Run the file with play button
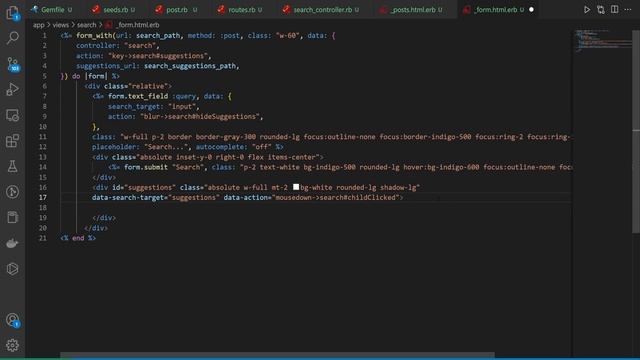This screenshot has height=360, width=640. tap(587, 9)
